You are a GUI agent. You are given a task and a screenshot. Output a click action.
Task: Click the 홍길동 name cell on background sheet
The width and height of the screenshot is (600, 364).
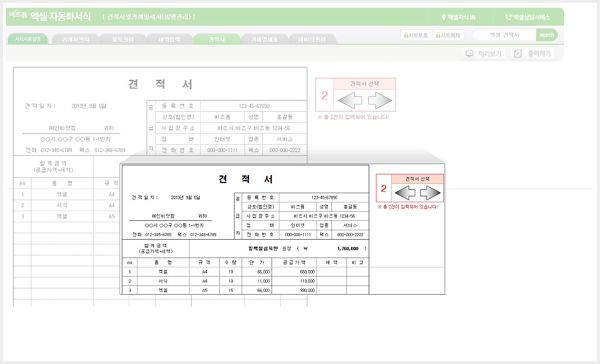tap(284, 117)
